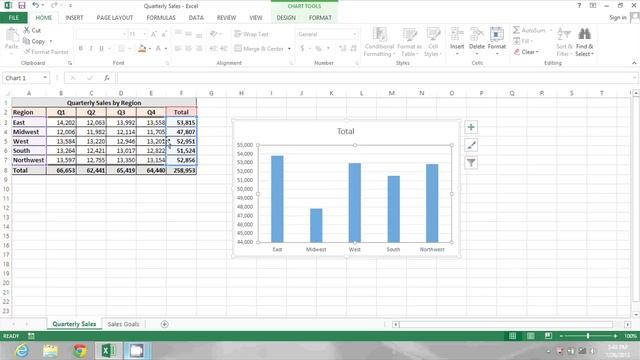Open the Chart Tools DESIGN tab

pos(286,18)
